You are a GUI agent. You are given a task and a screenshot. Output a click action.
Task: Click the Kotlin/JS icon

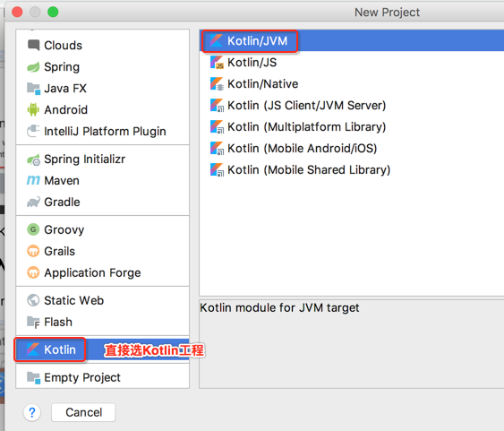(217, 63)
